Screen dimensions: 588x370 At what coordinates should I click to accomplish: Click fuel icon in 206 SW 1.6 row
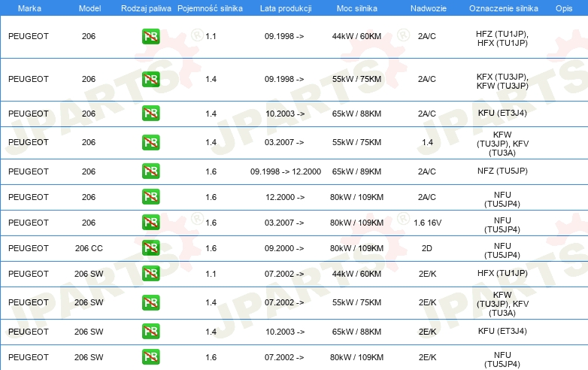click(150, 357)
